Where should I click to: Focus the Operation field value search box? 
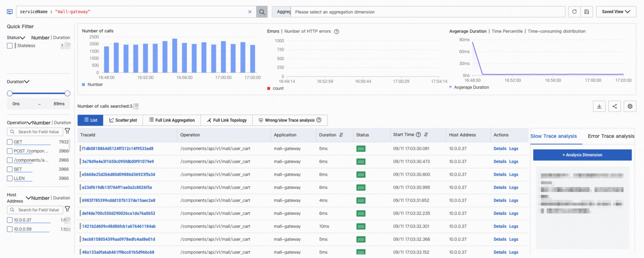pyautogui.click(x=35, y=132)
